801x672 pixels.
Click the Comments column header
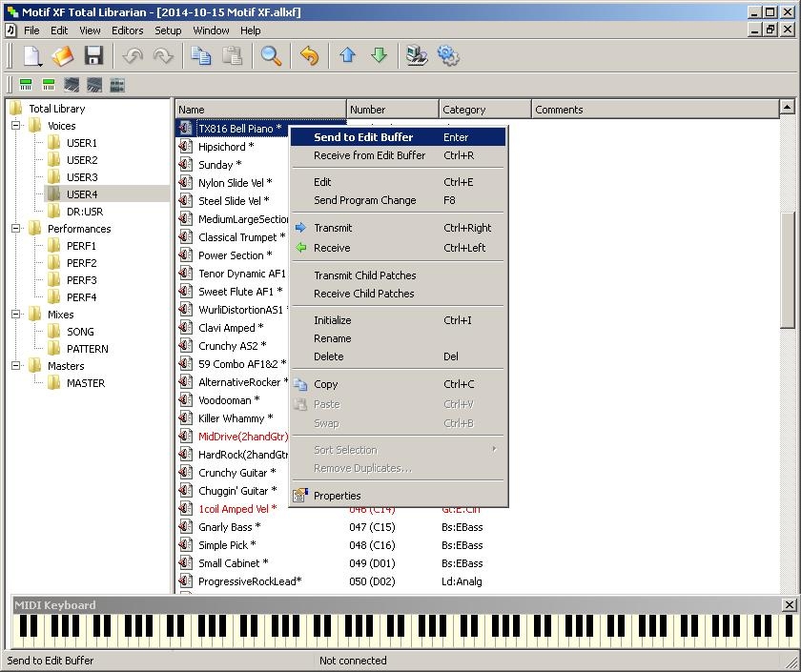(x=655, y=110)
